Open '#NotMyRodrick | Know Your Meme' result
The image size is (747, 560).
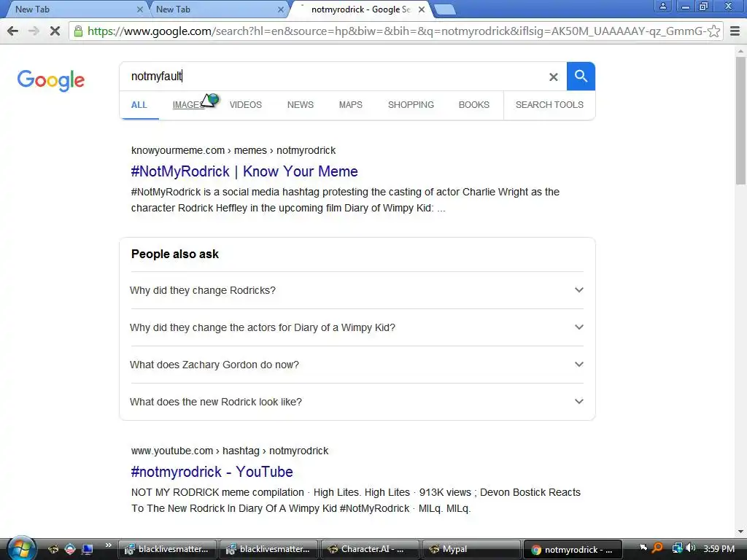point(244,171)
